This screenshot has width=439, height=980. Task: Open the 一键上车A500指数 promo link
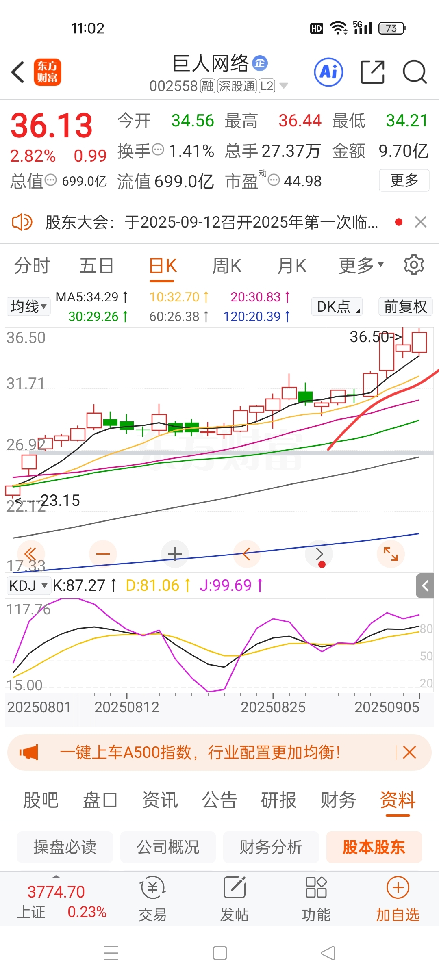(200, 752)
